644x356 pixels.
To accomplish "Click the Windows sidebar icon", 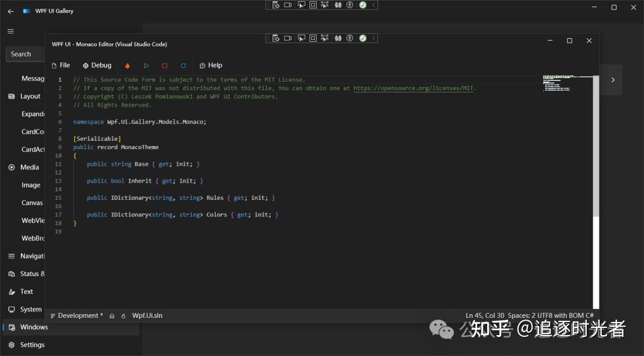I will [x=11, y=327].
